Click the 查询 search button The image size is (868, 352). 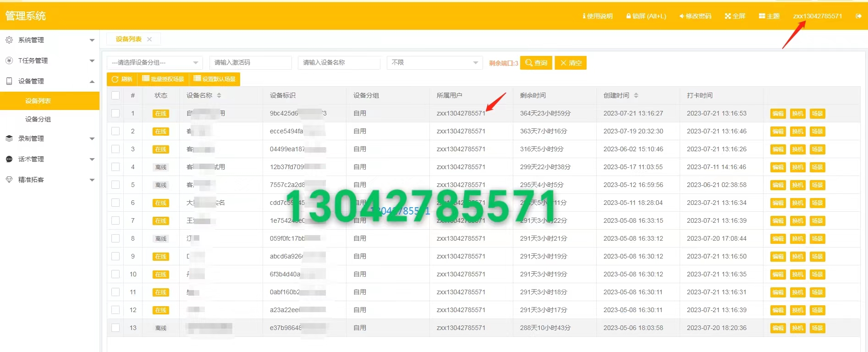pyautogui.click(x=536, y=63)
